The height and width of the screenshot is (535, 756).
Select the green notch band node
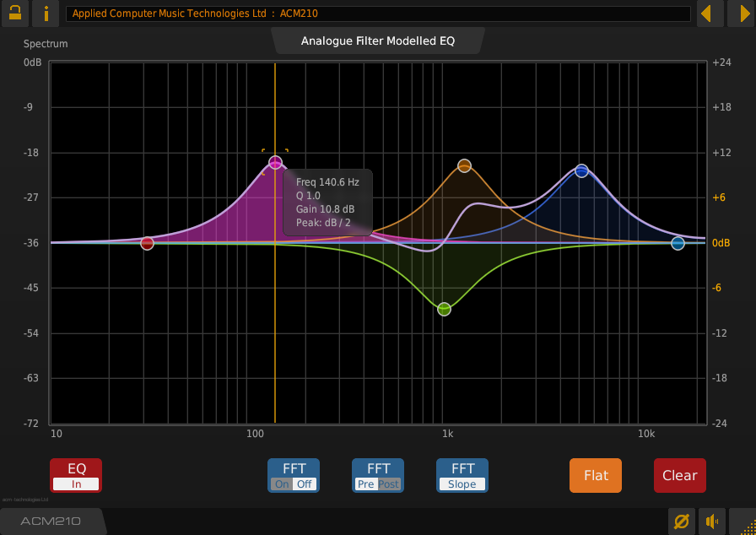[x=444, y=309]
